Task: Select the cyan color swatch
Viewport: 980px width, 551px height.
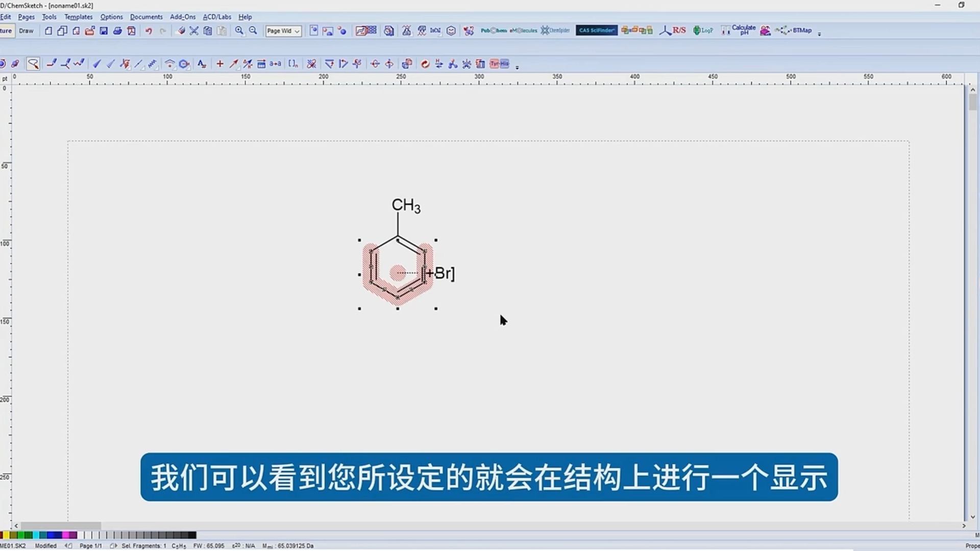Action: click(x=35, y=535)
